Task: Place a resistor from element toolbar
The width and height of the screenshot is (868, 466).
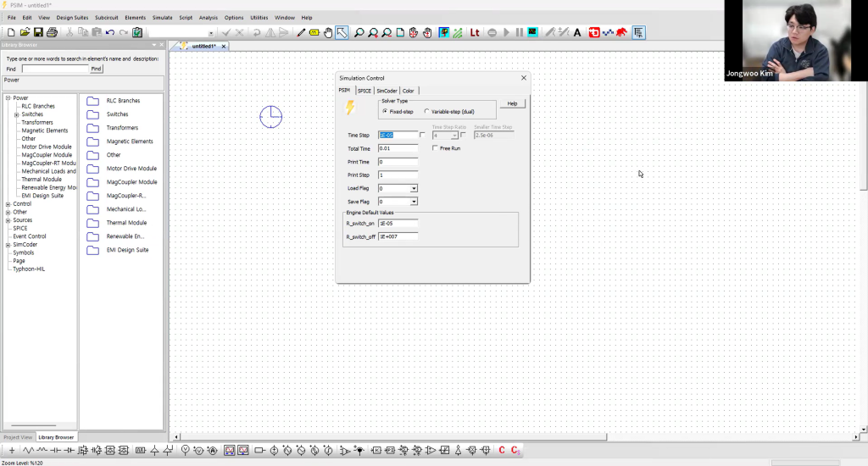Action: pyautogui.click(x=28, y=451)
